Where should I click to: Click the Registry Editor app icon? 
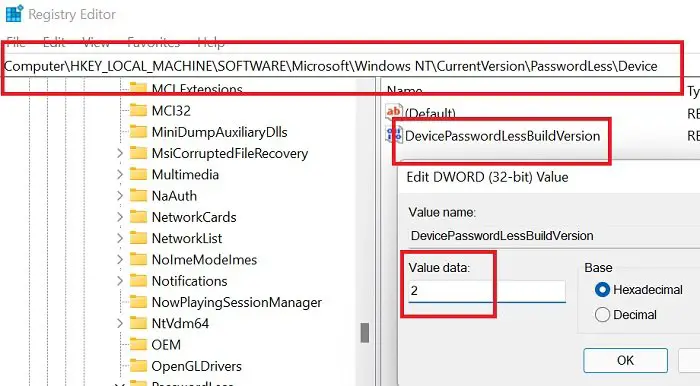click(x=14, y=14)
